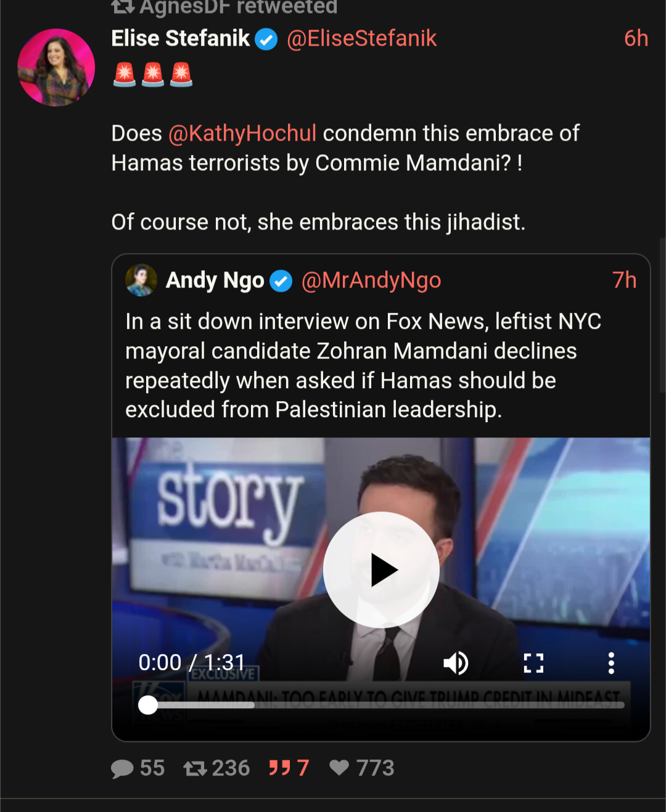The height and width of the screenshot is (812, 666).
Task: Click Elise Stefanik's verified badge icon
Action: click(x=266, y=39)
